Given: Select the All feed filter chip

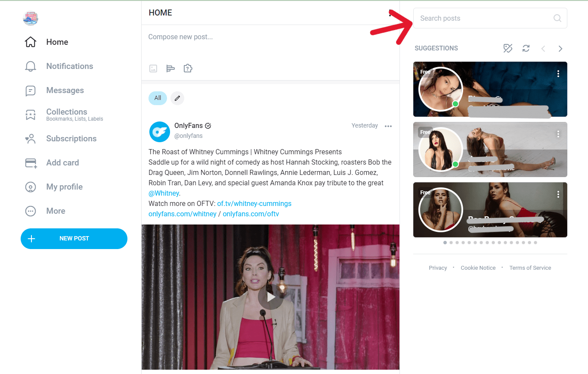Looking at the screenshot, I should point(158,98).
